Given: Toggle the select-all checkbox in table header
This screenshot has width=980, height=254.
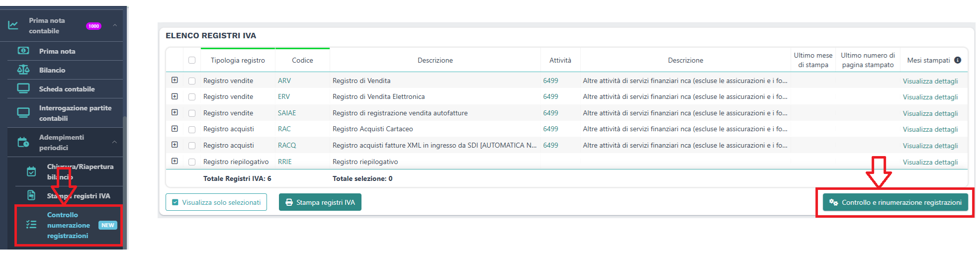Looking at the screenshot, I should [x=192, y=60].
